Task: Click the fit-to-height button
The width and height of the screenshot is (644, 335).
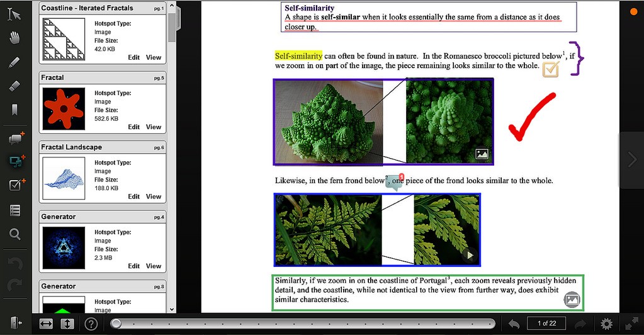Action: pyautogui.click(x=68, y=324)
